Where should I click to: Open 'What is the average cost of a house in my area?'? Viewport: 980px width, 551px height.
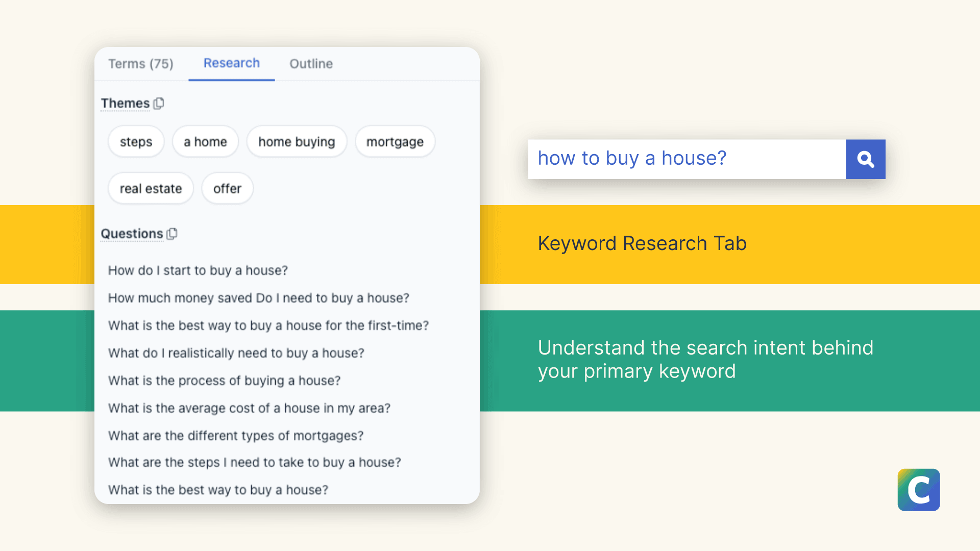(249, 408)
